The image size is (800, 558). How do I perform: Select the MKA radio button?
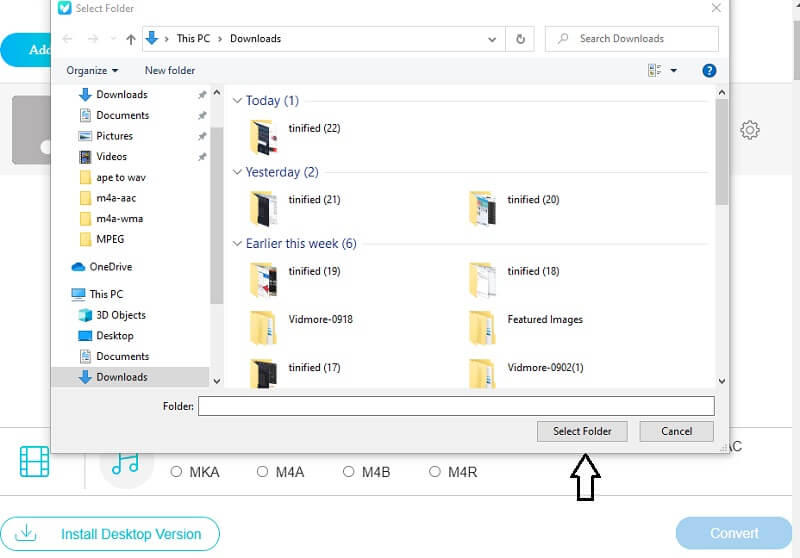(176, 472)
